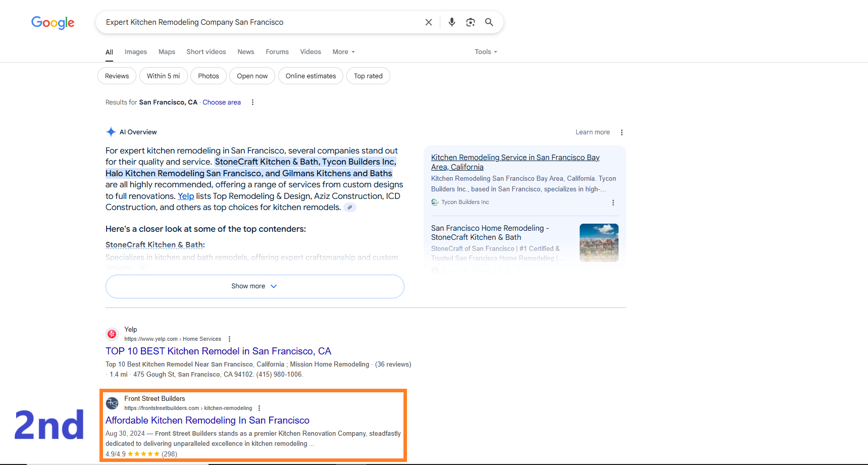The image size is (868, 465).
Task: Click the Google logo
Action: pyautogui.click(x=53, y=23)
